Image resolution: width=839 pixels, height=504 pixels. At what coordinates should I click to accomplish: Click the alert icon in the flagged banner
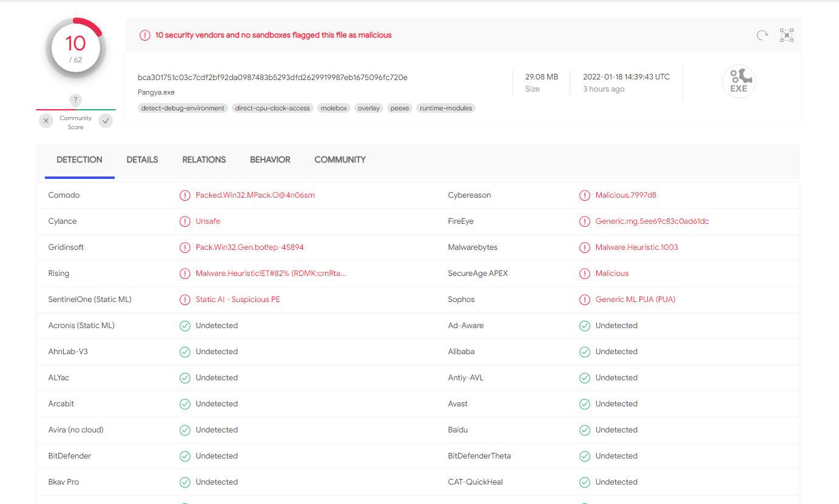144,35
